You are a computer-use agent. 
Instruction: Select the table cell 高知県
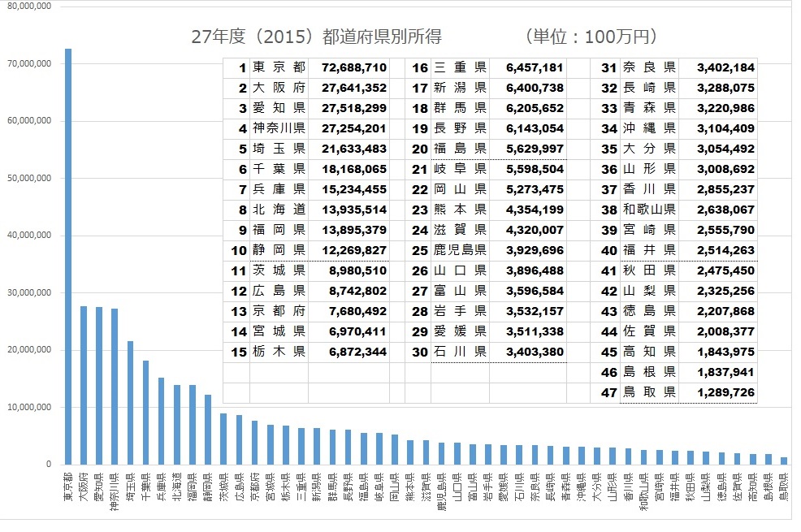point(649,352)
